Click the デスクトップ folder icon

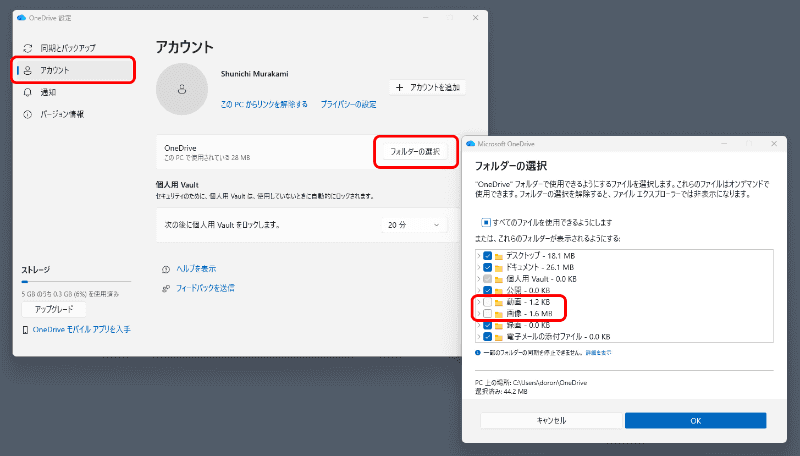point(499,257)
